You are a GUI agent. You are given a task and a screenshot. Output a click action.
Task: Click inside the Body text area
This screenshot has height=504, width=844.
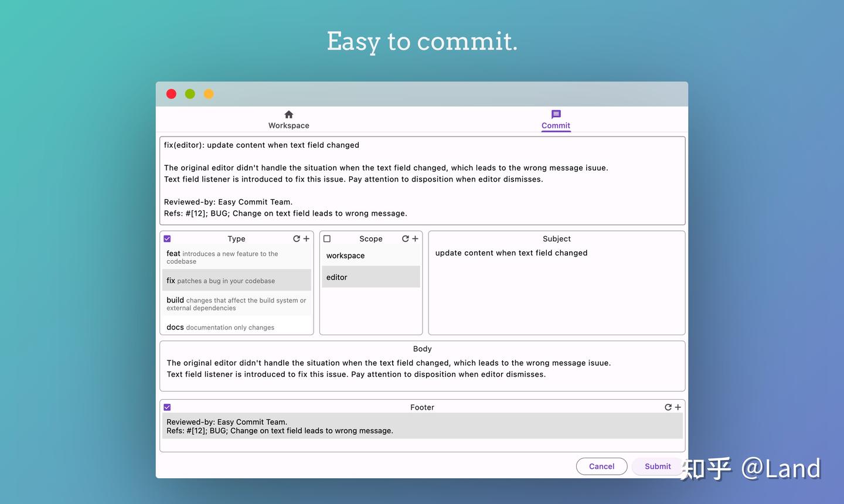point(422,368)
